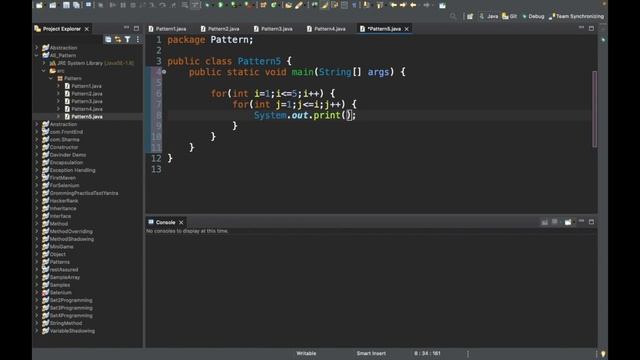Click the Writable status bar entry
640x360 pixels.
306,353
